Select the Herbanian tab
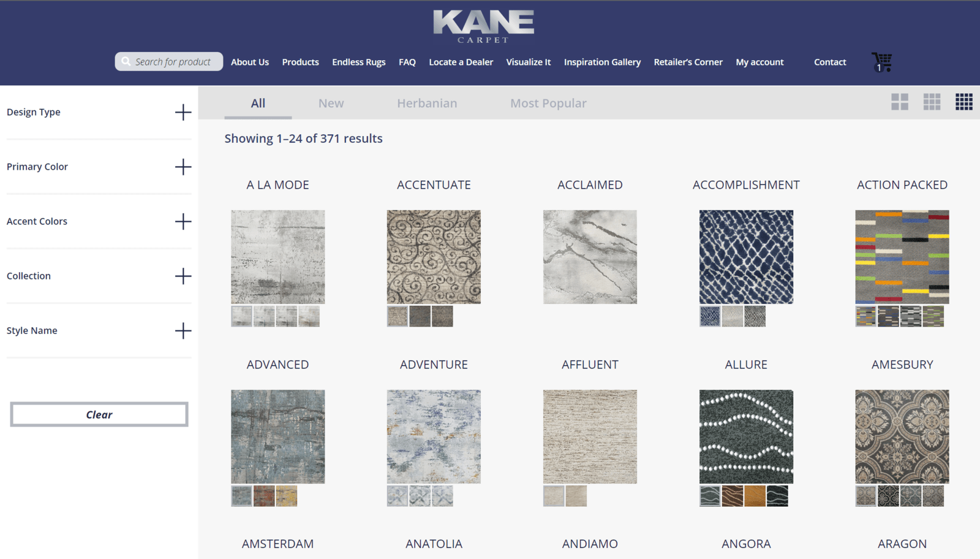The image size is (980, 559). (427, 103)
